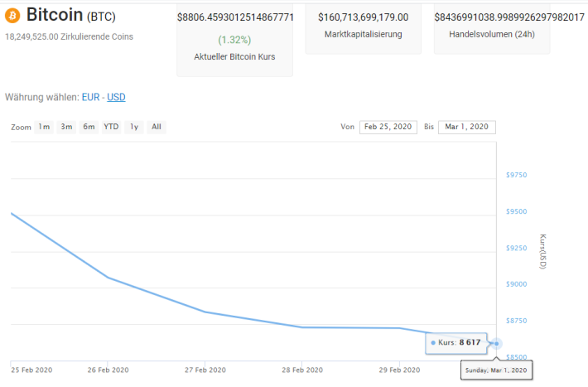Click the Zoom label
This screenshot has height=387, width=588.
(21, 128)
